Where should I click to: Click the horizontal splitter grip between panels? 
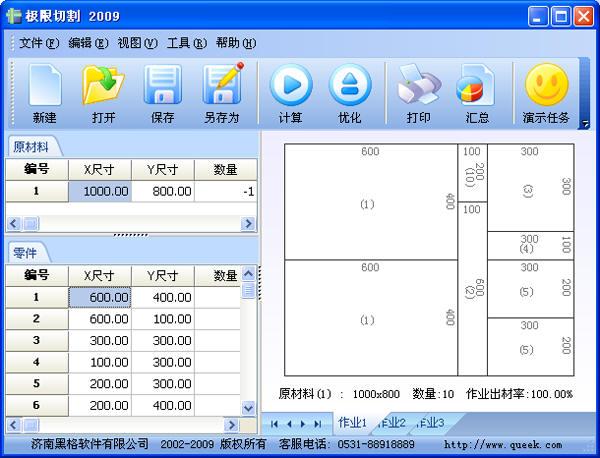coord(130,235)
